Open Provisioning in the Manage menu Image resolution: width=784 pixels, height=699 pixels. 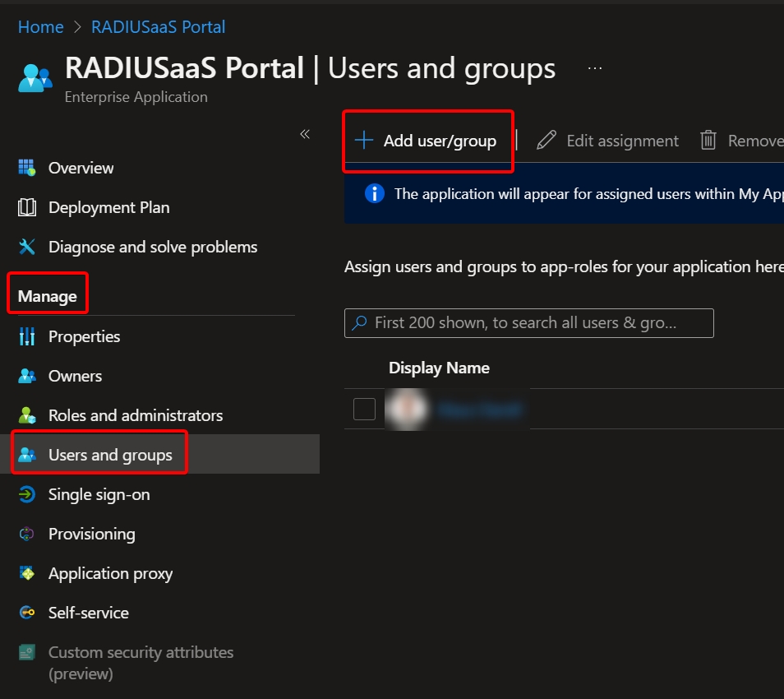[91, 534]
